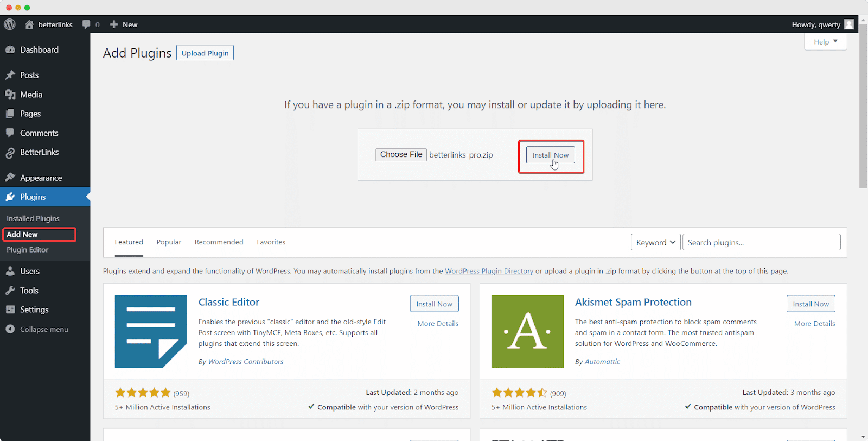The width and height of the screenshot is (868, 441).
Task: Open the Automattic author link
Action: pyautogui.click(x=602, y=362)
